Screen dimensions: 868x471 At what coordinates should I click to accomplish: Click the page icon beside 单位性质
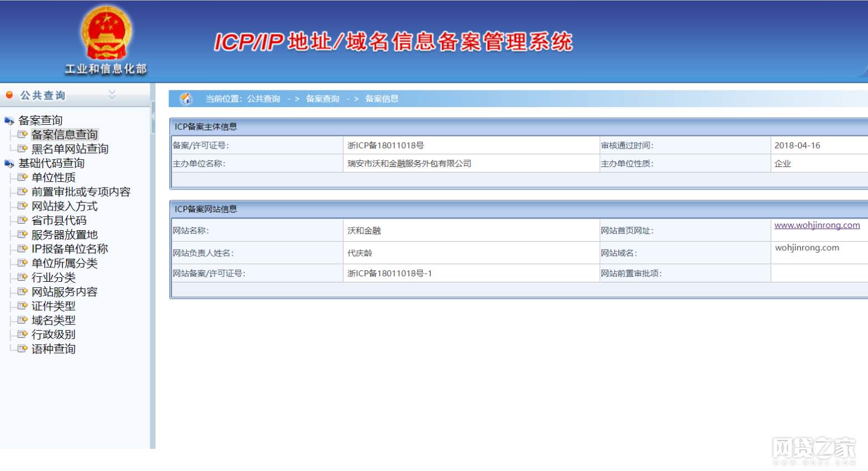pyautogui.click(x=22, y=178)
